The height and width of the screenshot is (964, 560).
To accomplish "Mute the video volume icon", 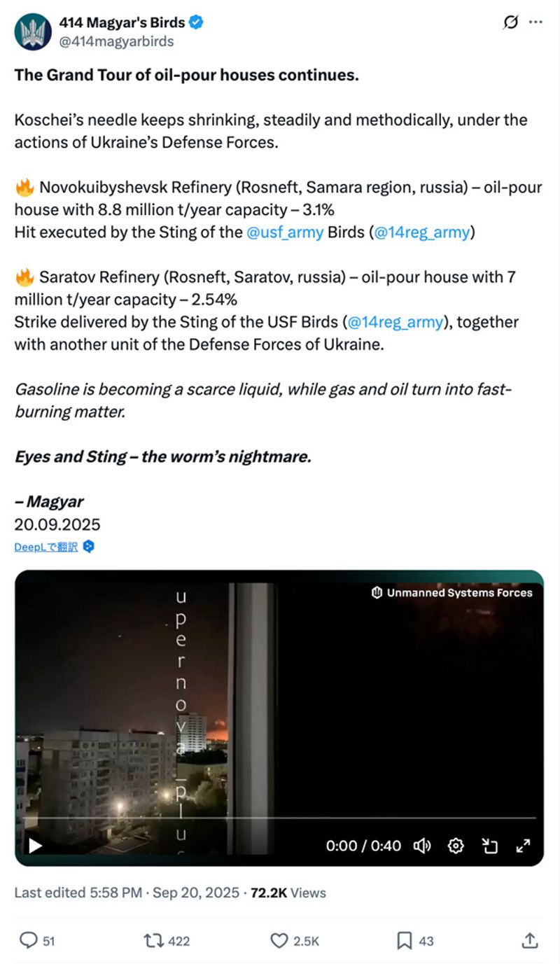I will click(x=422, y=846).
